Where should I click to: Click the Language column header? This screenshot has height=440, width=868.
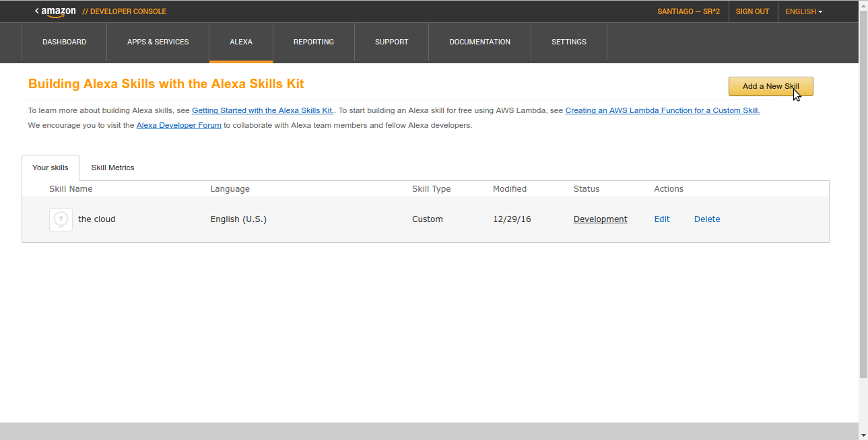(230, 189)
